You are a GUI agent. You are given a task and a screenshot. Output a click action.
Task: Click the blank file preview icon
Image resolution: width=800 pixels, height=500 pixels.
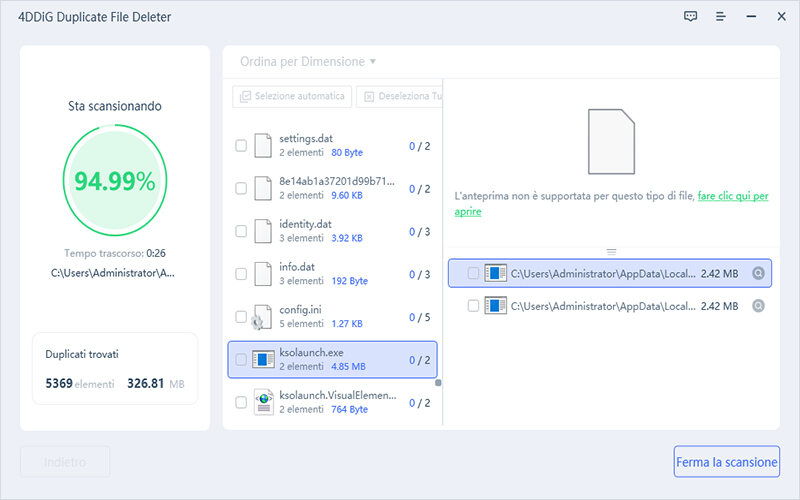pyautogui.click(x=611, y=141)
